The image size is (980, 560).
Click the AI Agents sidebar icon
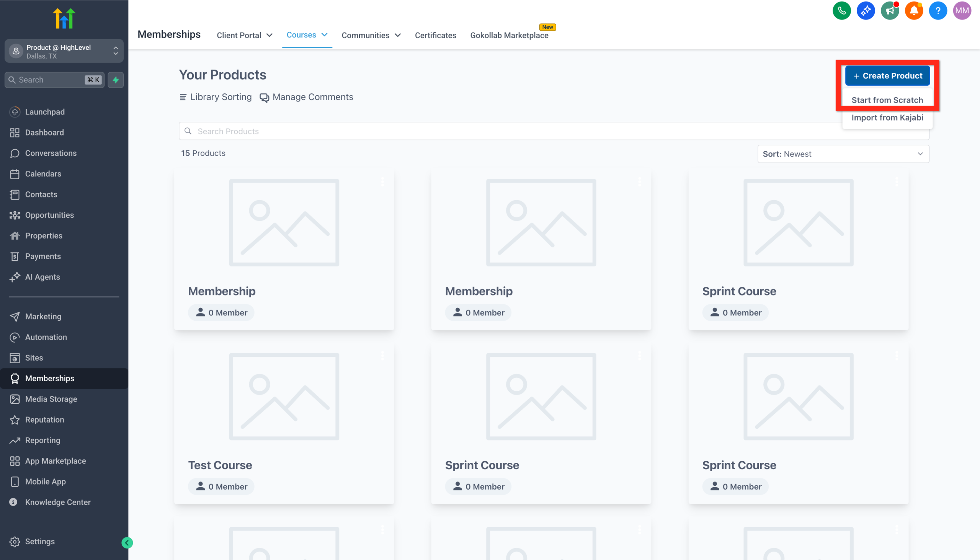15,276
